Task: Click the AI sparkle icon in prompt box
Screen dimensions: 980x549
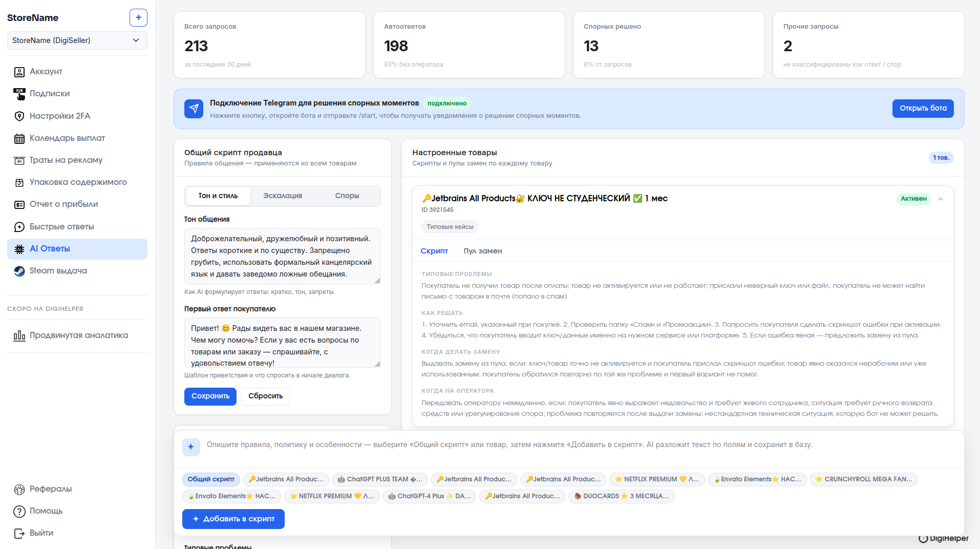Action: 191,447
